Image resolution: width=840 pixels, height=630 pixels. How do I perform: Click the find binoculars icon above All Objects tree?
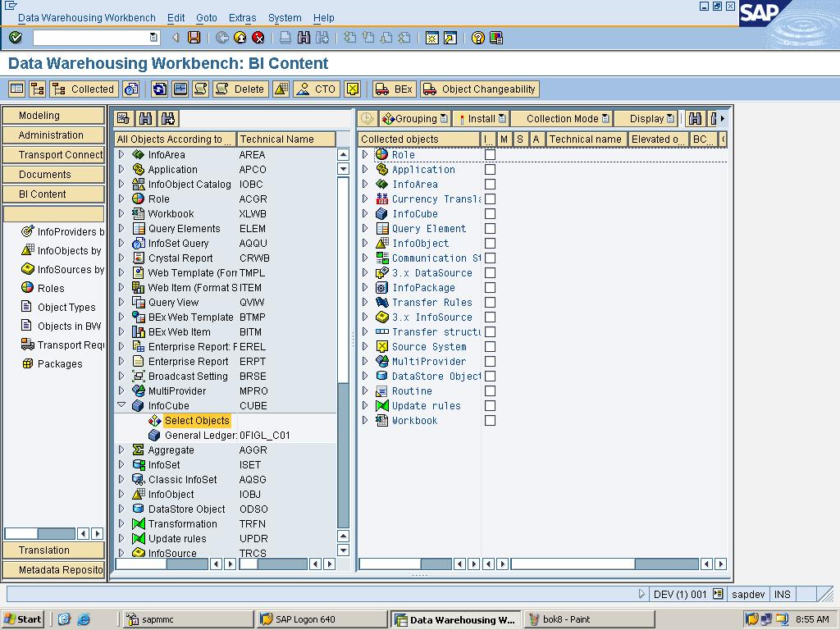pyautogui.click(x=145, y=118)
